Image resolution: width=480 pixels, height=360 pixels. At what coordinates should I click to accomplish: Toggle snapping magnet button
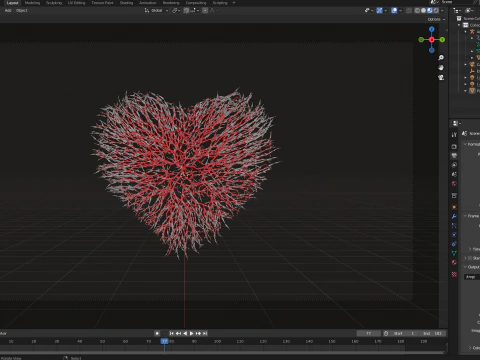[x=186, y=11]
